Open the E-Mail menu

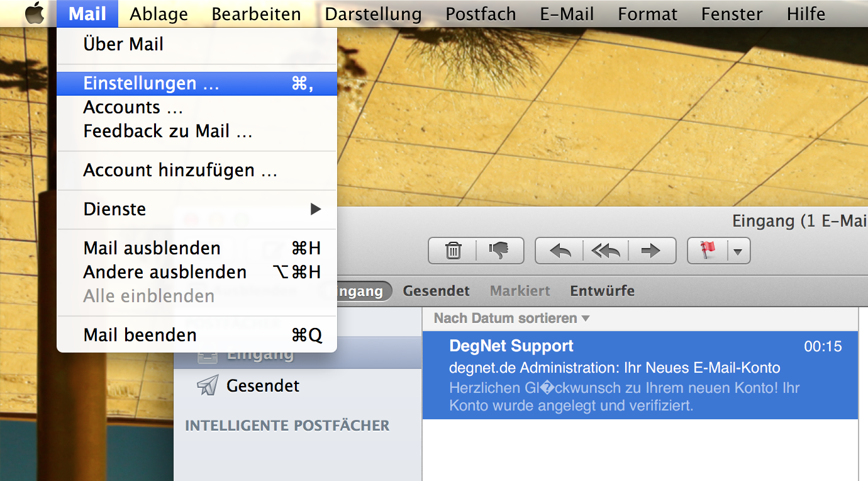567,13
